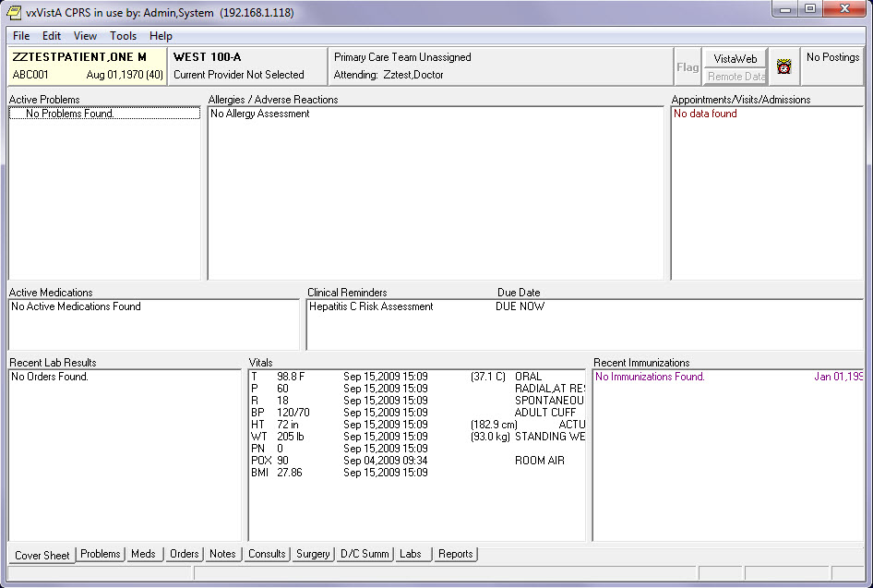Image resolution: width=873 pixels, height=588 pixels.
Task: Minimize the vxVistA CPRS window
Action: (x=785, y=9)
